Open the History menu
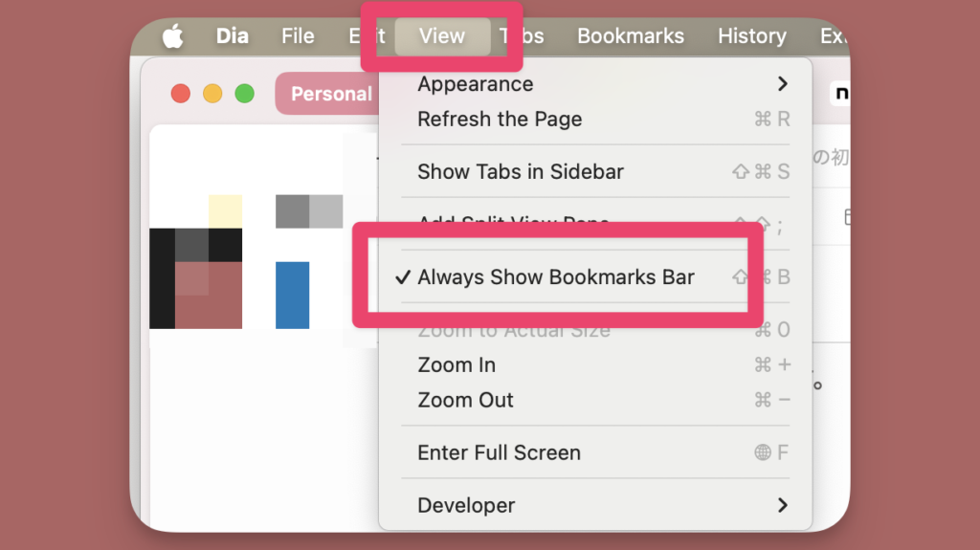The width and height of the screenshot is (980, 550). (x=751, y=36)
